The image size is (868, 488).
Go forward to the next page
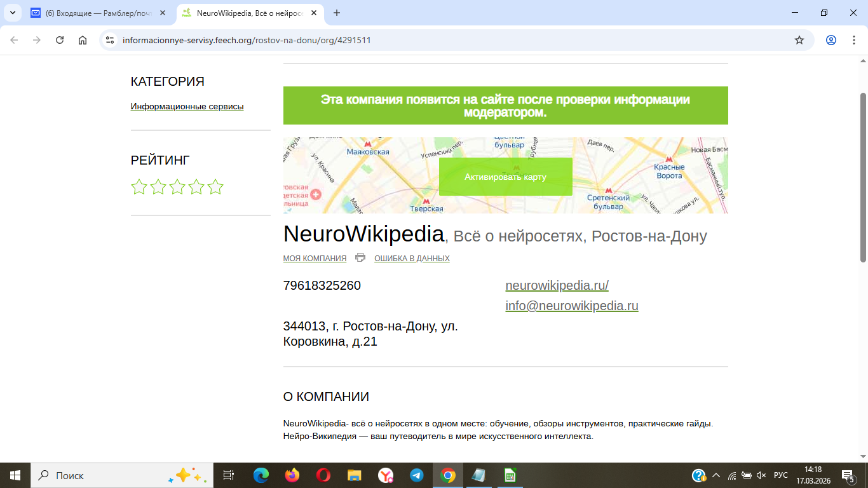tap(37, 40)
